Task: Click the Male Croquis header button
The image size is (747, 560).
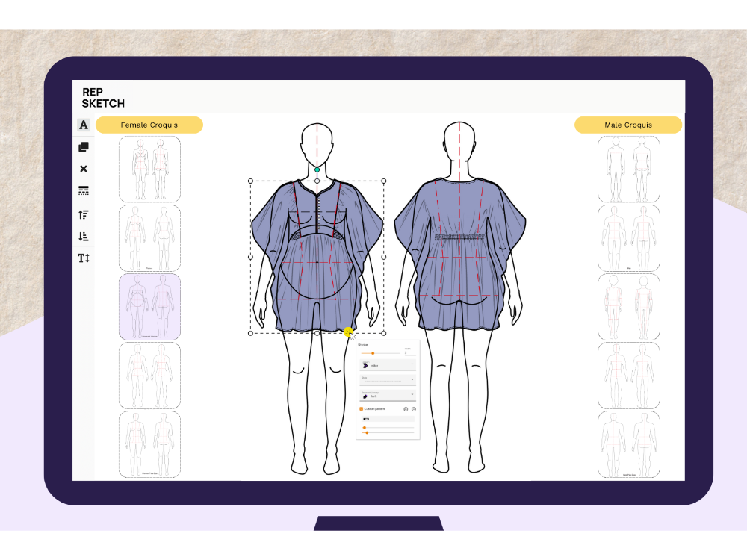Action: (x=627, y=125)
